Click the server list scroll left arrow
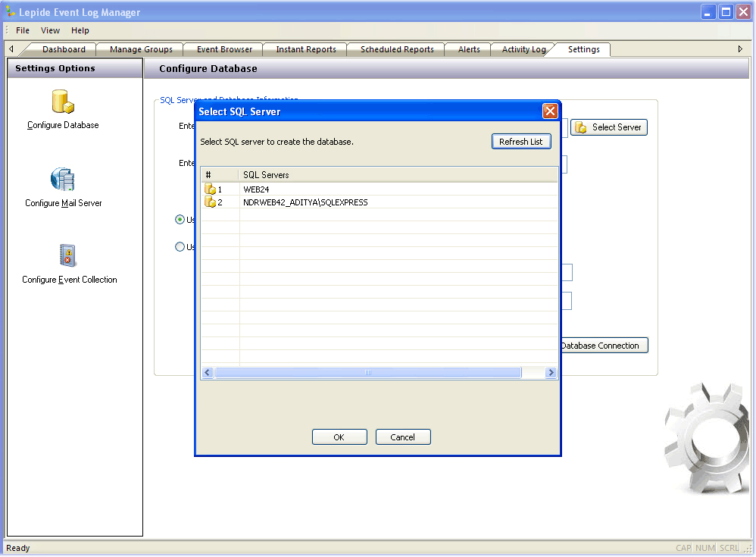 coord(208,372)
